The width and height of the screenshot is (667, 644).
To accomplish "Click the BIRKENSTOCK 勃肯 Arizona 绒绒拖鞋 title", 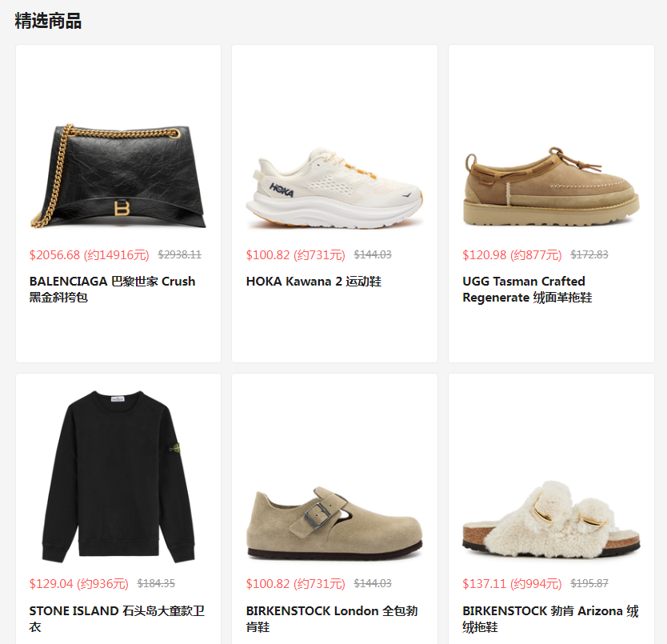I will [550, 618].
